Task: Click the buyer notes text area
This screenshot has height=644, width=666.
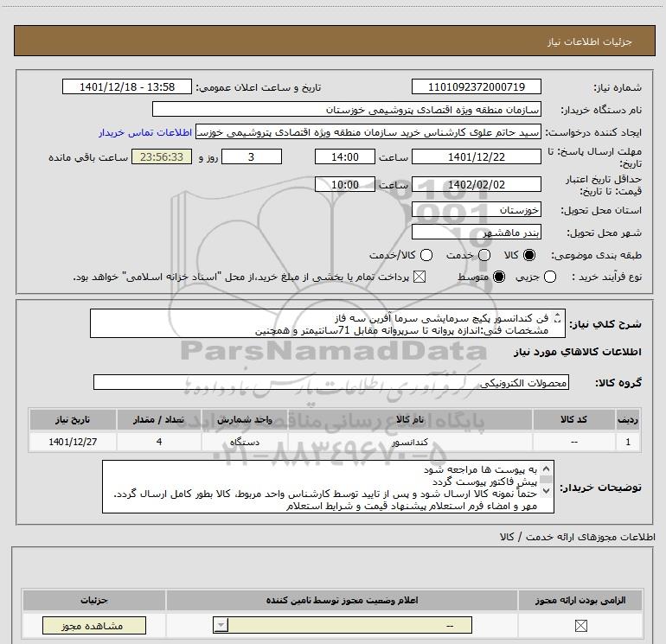Action: tap(328, 487)
